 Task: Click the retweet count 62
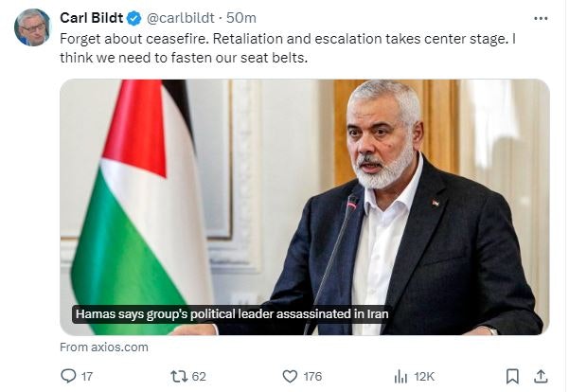coord(199,376)
